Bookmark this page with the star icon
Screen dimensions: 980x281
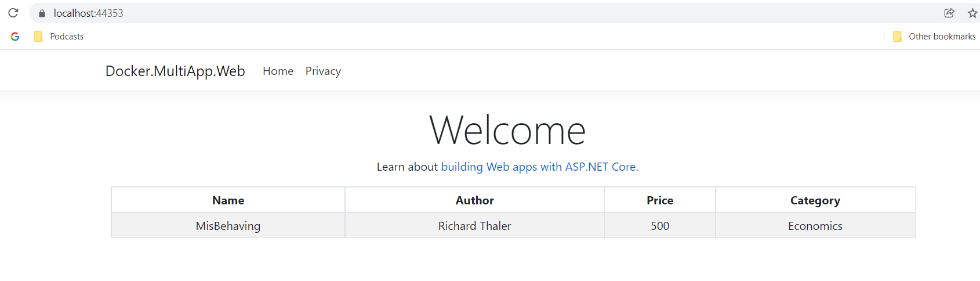pos(972,13)
